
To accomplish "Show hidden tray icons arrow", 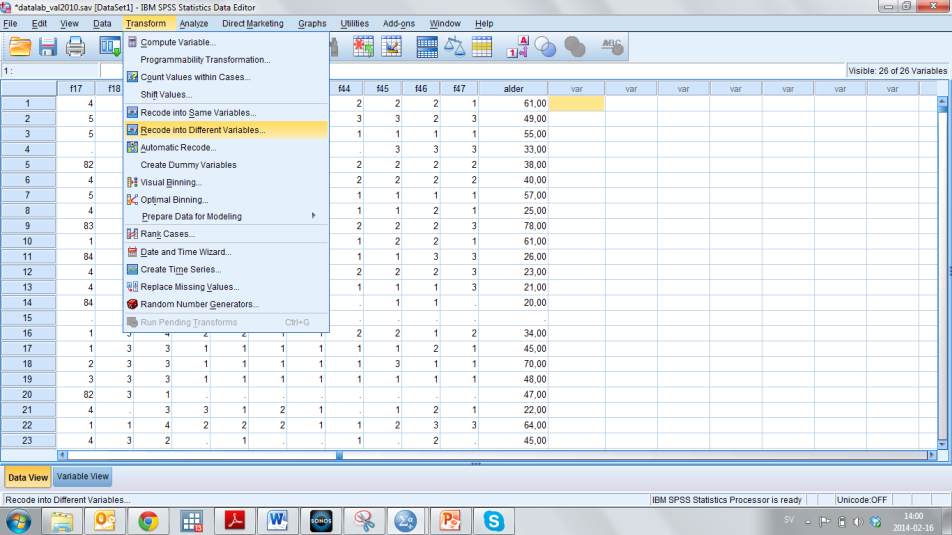I will (x=808, y=521).
